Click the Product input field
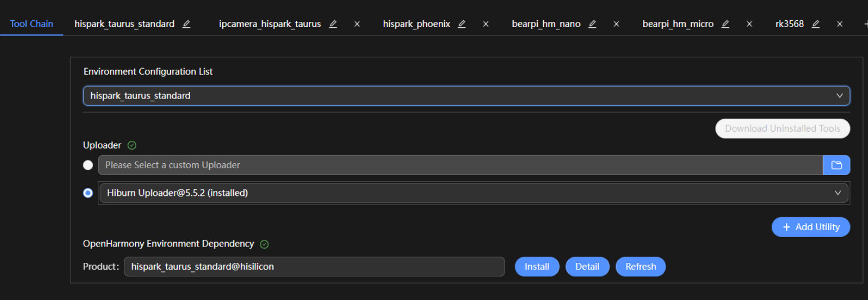This screenshot has height=300, width=868. pos(314,267)
